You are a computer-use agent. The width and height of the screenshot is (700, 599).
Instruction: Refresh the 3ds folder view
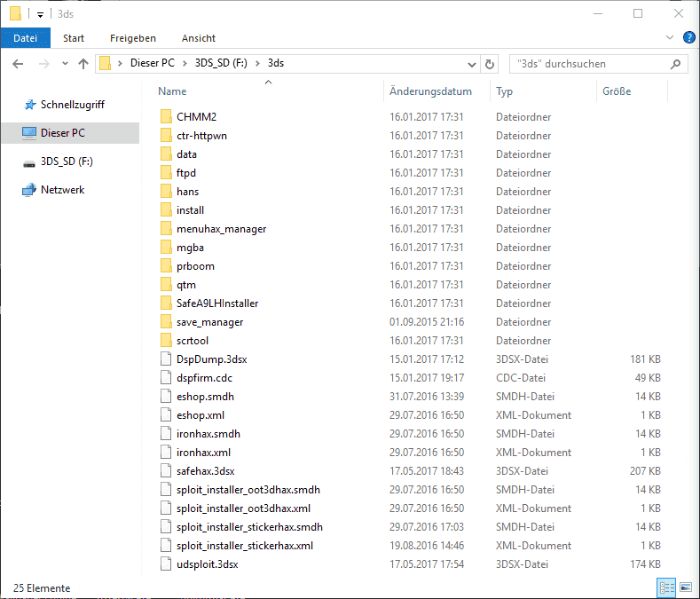[490, 64]
